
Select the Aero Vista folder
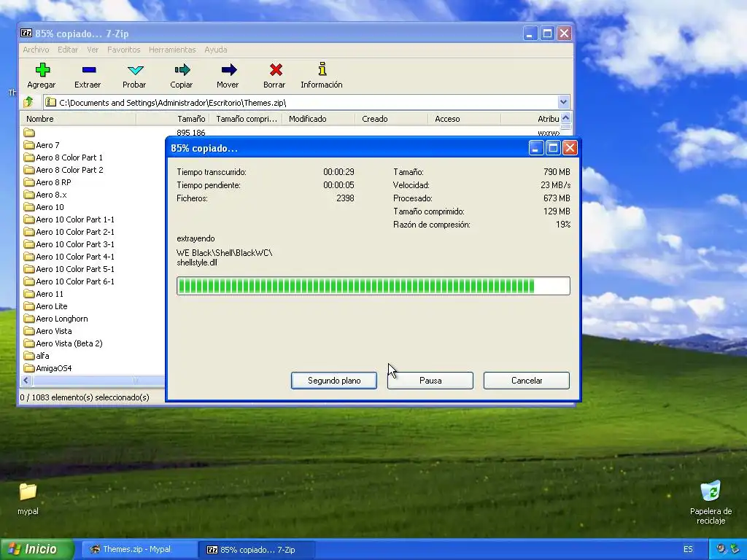[x=47, y=331]
